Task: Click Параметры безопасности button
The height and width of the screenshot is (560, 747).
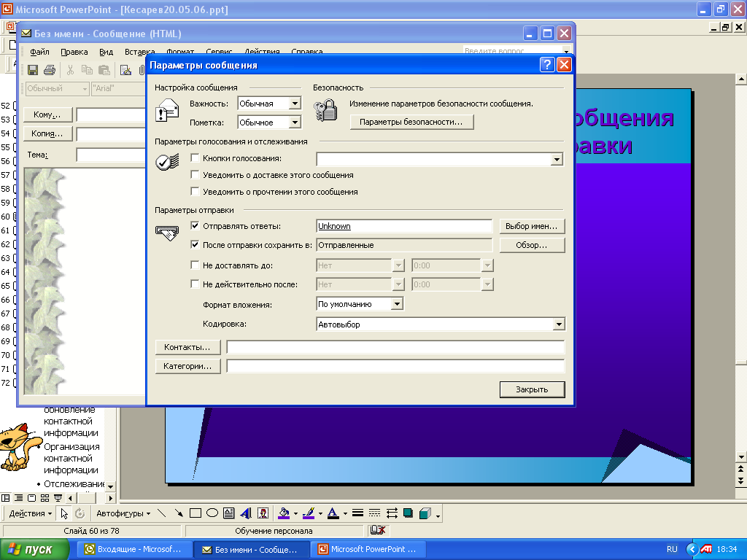Action: pyautogui.click(x=411, y=122)
